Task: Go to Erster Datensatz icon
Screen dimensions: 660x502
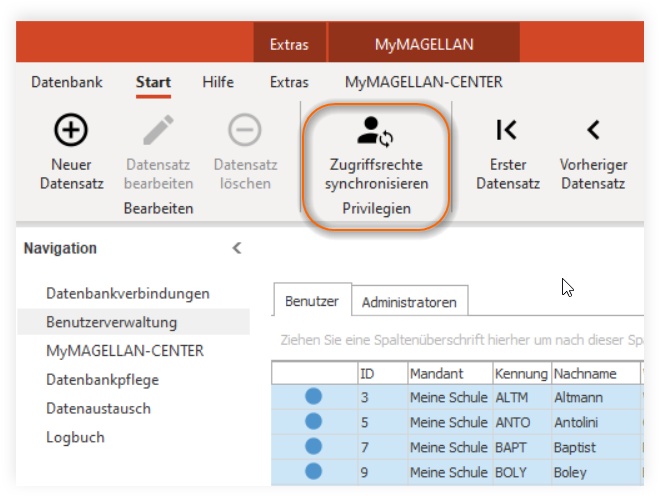Action: click(506, 130)
